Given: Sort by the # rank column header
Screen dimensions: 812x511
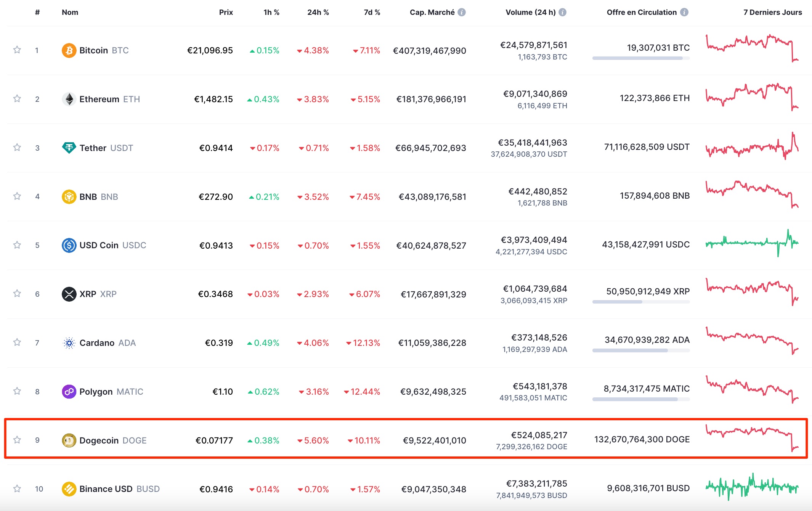Looking at the screenshot, I should [37, 12].
